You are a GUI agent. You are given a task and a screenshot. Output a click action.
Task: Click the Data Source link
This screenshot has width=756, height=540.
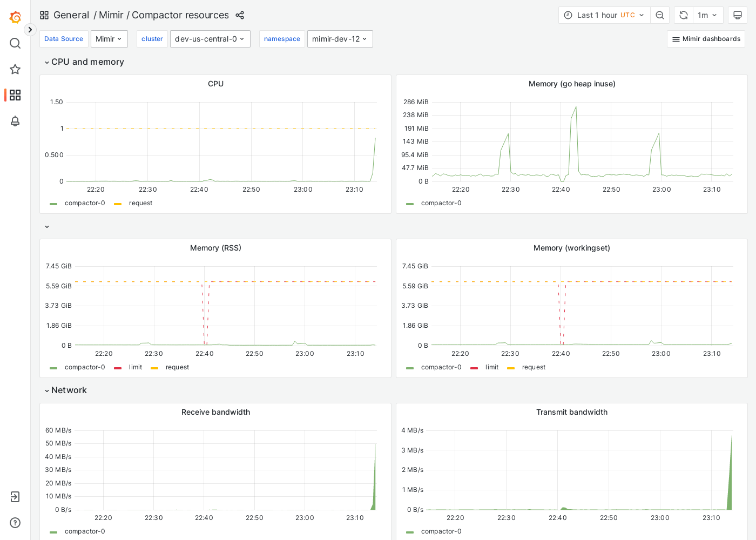click(64, 38)
